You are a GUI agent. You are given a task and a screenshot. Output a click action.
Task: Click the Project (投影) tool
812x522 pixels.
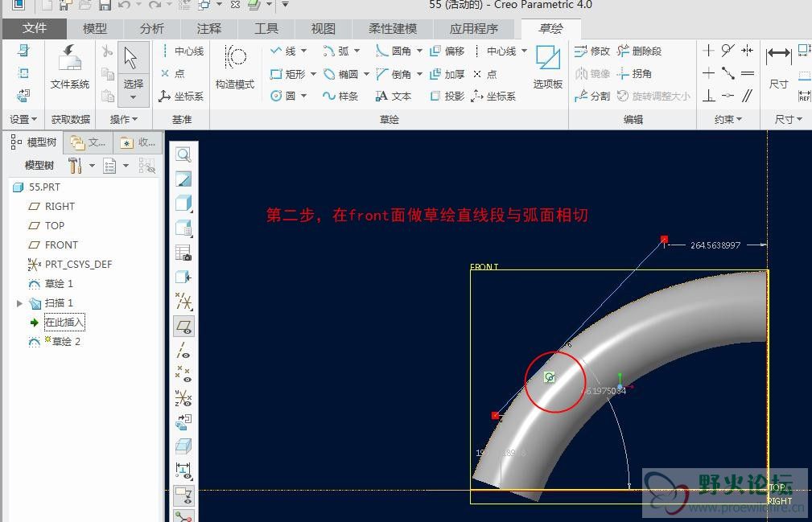click(447, 96)
